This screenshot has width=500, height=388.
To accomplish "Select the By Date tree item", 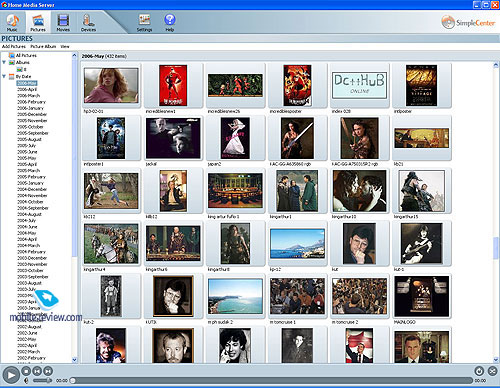I will click(x=23, y=76).
